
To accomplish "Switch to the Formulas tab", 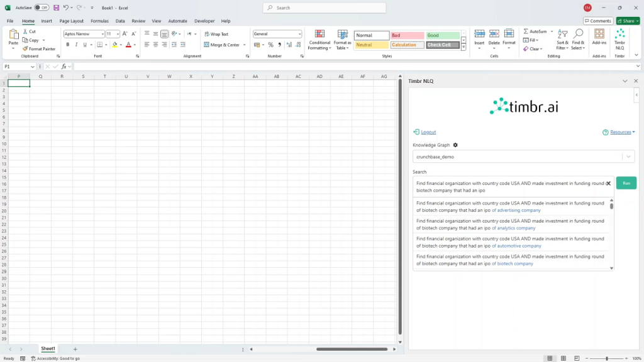I will click(x=99, y=21).
